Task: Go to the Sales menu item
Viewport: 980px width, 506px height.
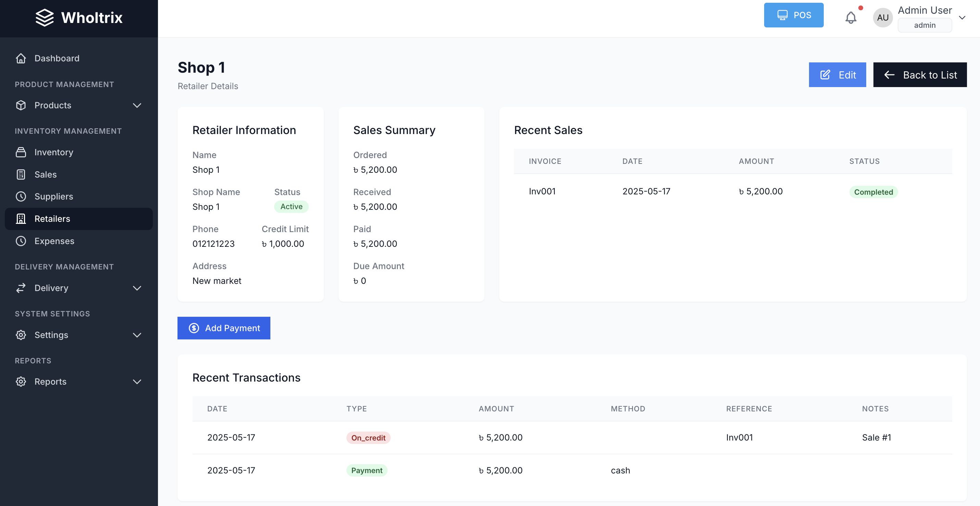Action: click(46, 174)
